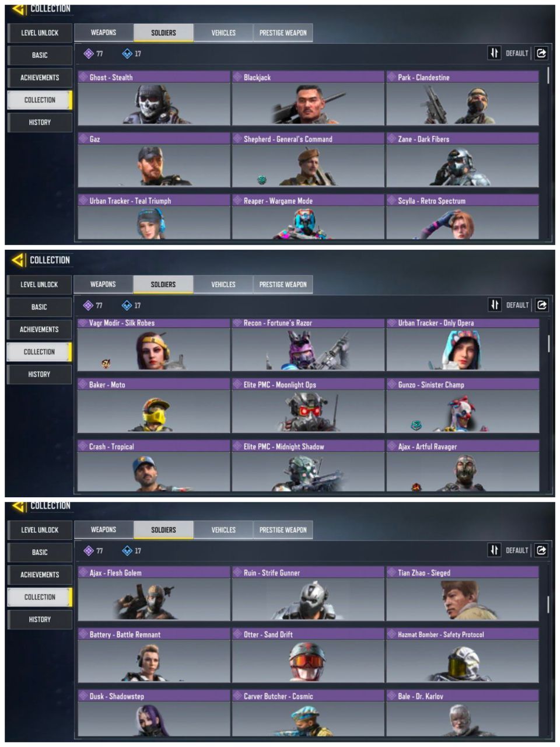
Task: Click the Achievements button beside Vagr Modir card
Action: [x=39, y=329]
